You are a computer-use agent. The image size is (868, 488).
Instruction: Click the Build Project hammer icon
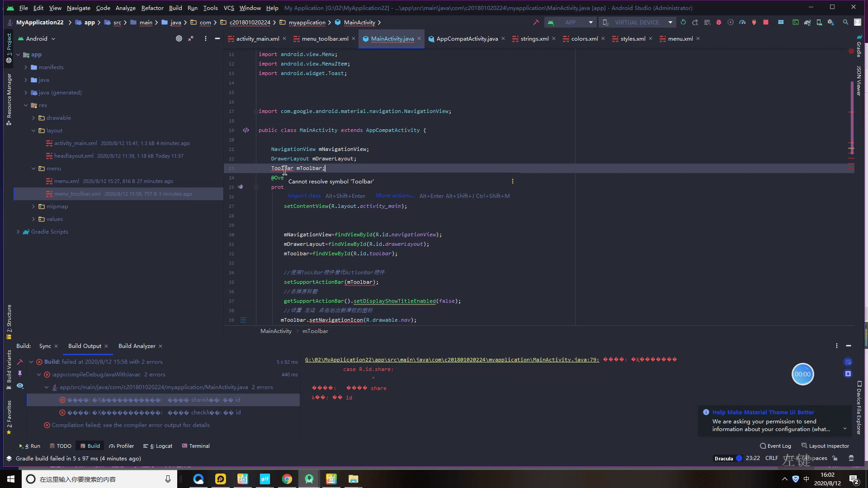point(535,23)
